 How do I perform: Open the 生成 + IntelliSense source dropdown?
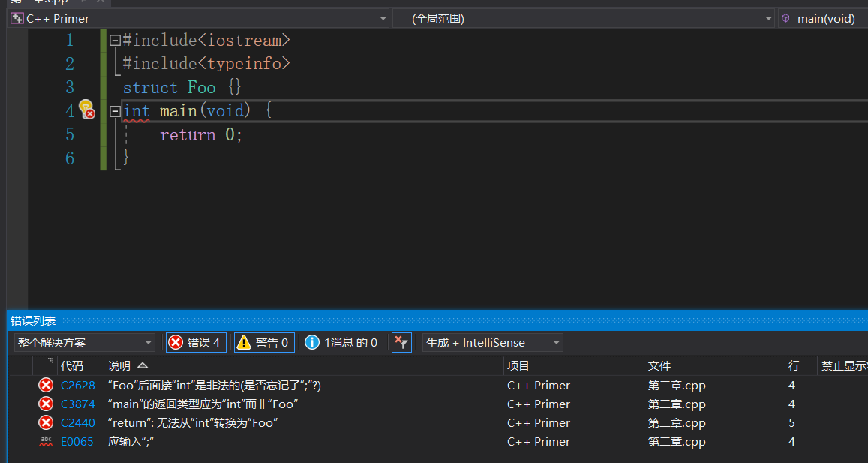point(493,343)
